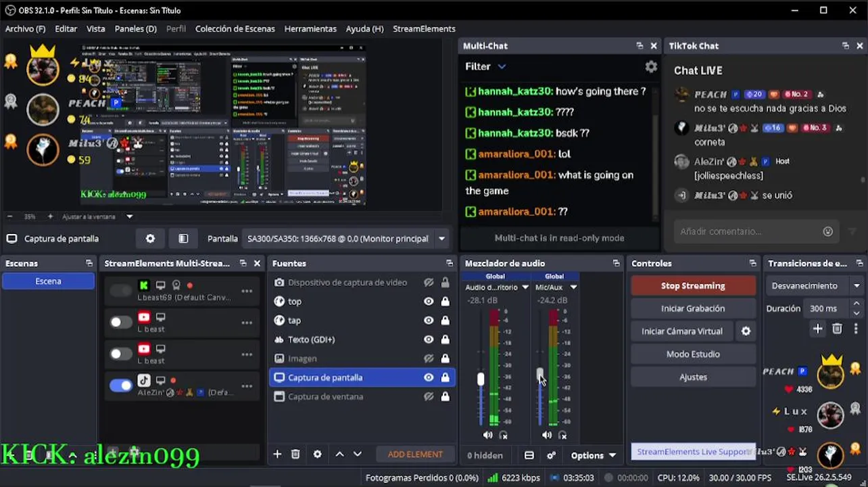Undock the TikTok Chat panel
868x487 pixels.
tap(845, 46)
